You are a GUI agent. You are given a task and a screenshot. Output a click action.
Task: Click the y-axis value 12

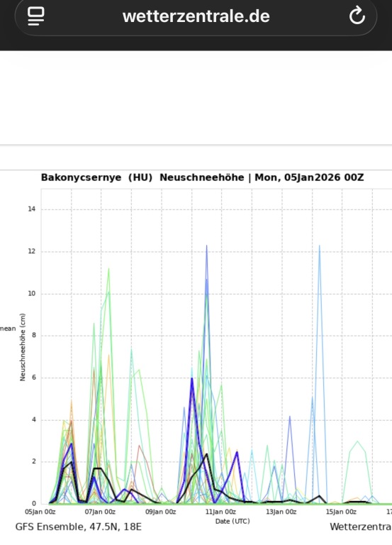coord(32,251)
